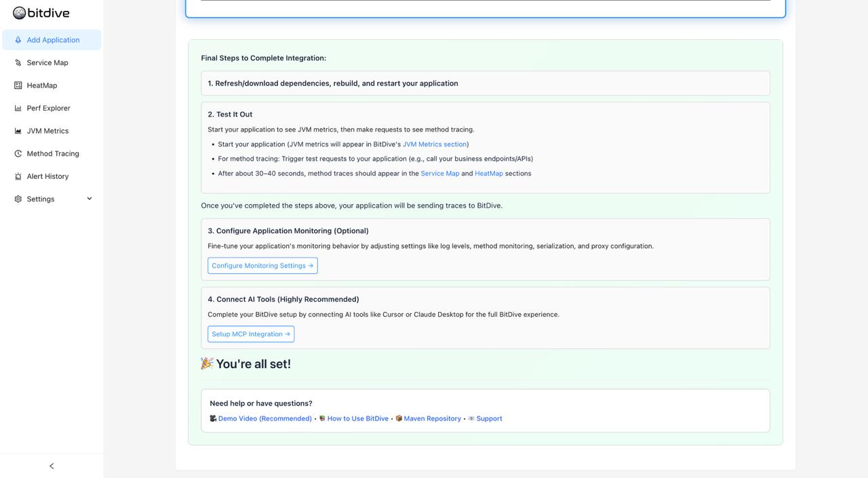Viewport: 868px width, 478px height.
Task: Click the Service Map sidebar icon
Action: coord(18,63)
